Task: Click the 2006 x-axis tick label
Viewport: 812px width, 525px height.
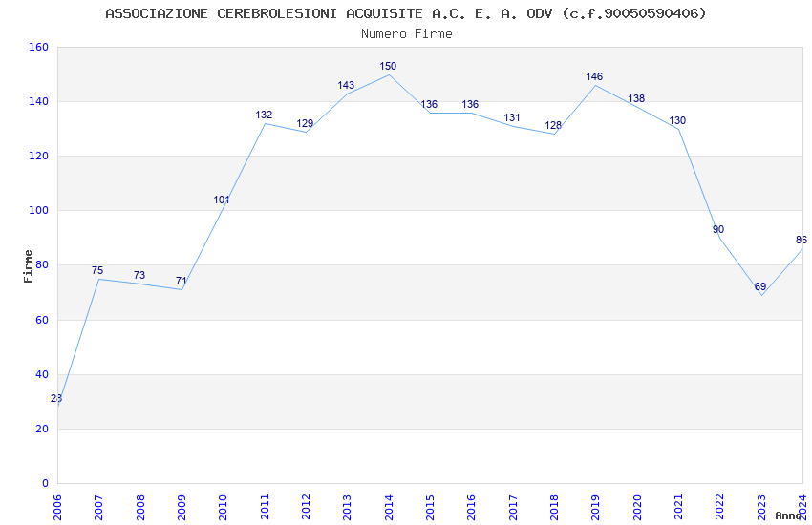Action: tap(57, 508)
